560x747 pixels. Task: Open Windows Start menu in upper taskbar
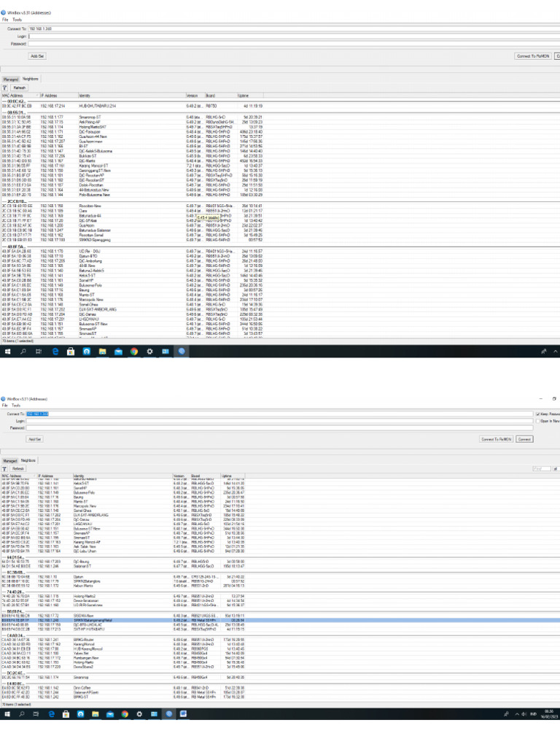[x=7, y=352]
